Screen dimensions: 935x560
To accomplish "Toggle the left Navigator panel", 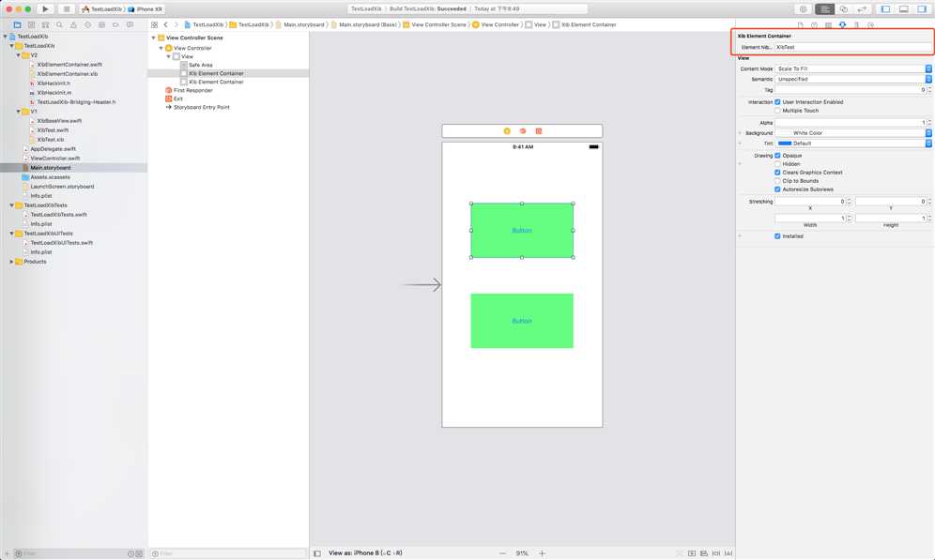I will (x=885, y=9).
